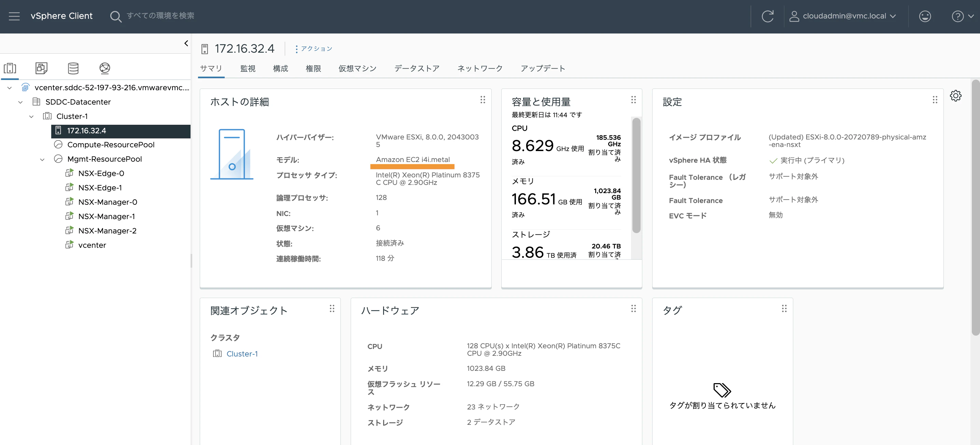
Task: Open the Cluster-1 related object link
Action: click(242, 354)
